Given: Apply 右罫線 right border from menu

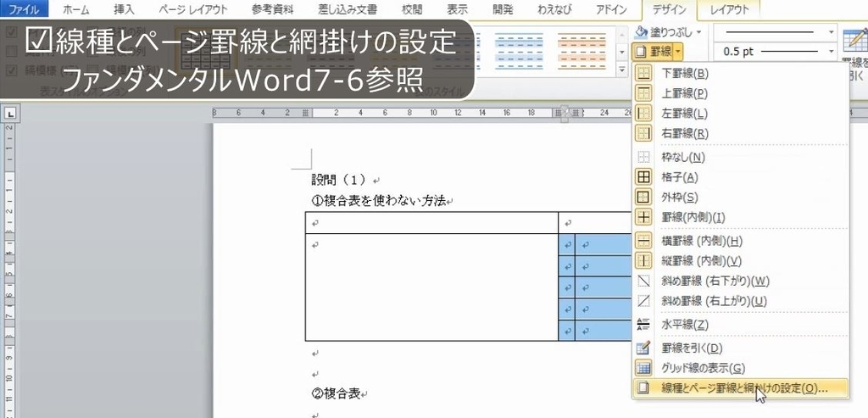Looking at the screenshot, I should (740, 133).
